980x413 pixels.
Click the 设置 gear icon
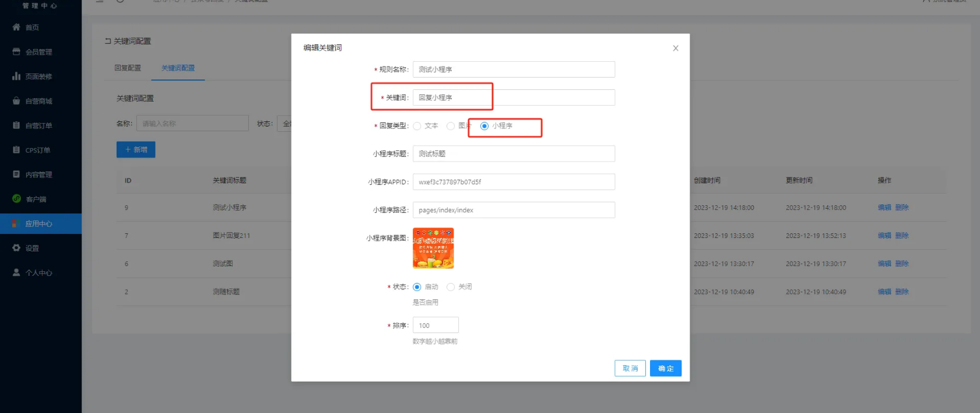pyautogui.click(x=16, y=248)
